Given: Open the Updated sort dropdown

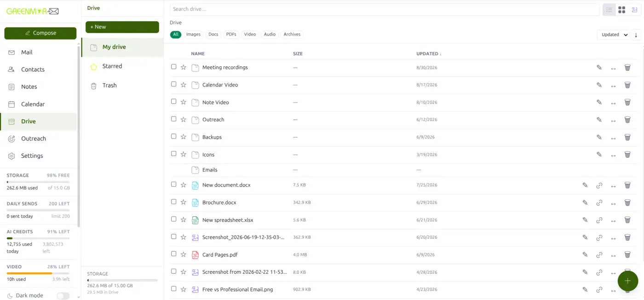Looking at the screenshot, I should [613, 35].
